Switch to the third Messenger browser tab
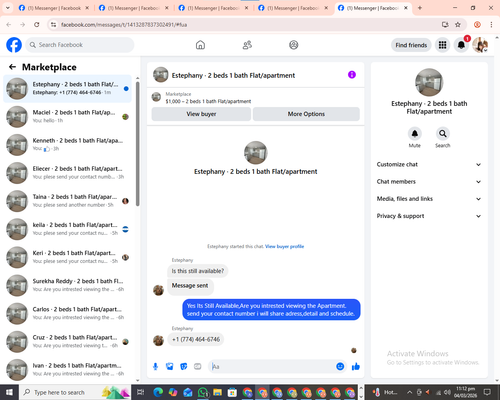 click(x=213, y=8)
